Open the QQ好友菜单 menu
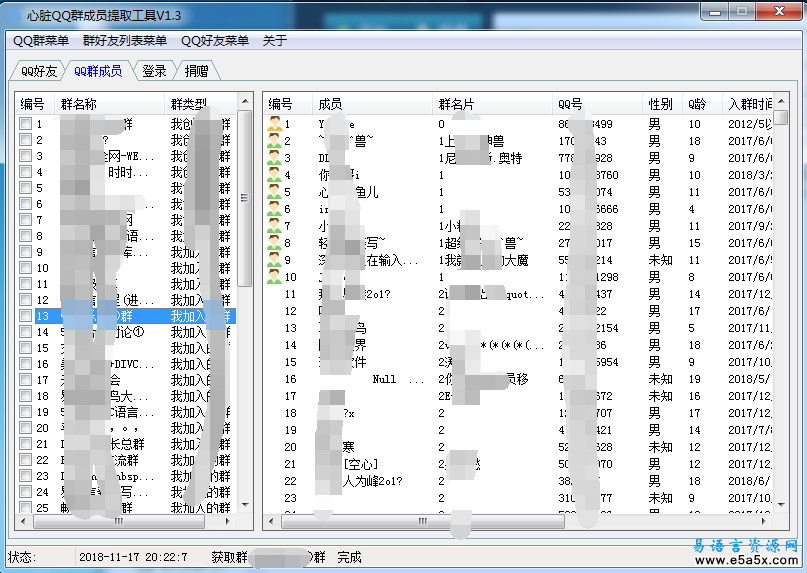Image resolution: width=807 pixels, height=573 pixels. click(x=215, y=41)
